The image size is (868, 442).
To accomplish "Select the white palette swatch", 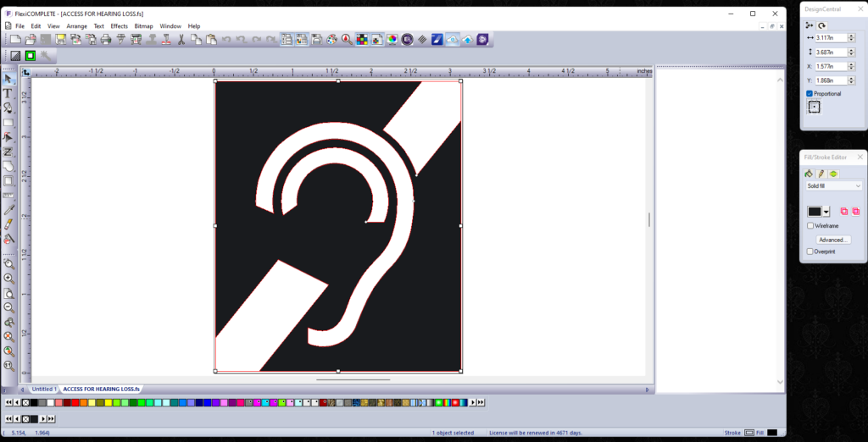I will [x=50, y=402].
